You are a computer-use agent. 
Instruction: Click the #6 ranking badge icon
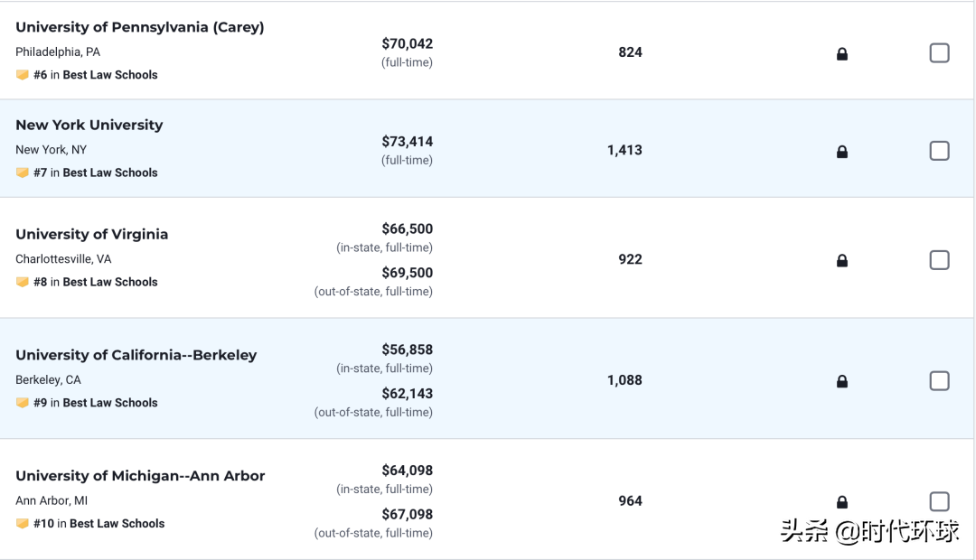click(x=23, y=75)
